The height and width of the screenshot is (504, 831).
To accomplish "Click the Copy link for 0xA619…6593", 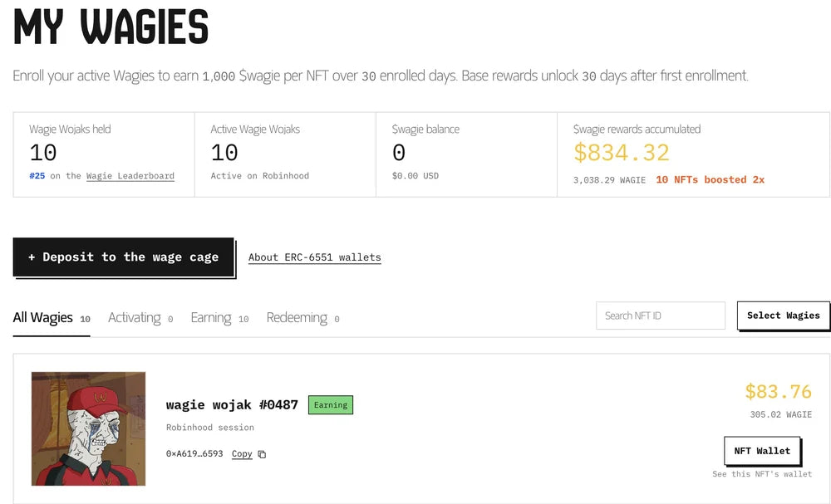I will [242, 453].
